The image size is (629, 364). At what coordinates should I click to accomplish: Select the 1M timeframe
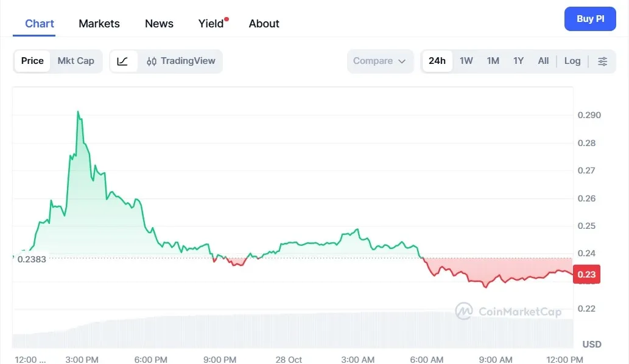click(493, 61)
